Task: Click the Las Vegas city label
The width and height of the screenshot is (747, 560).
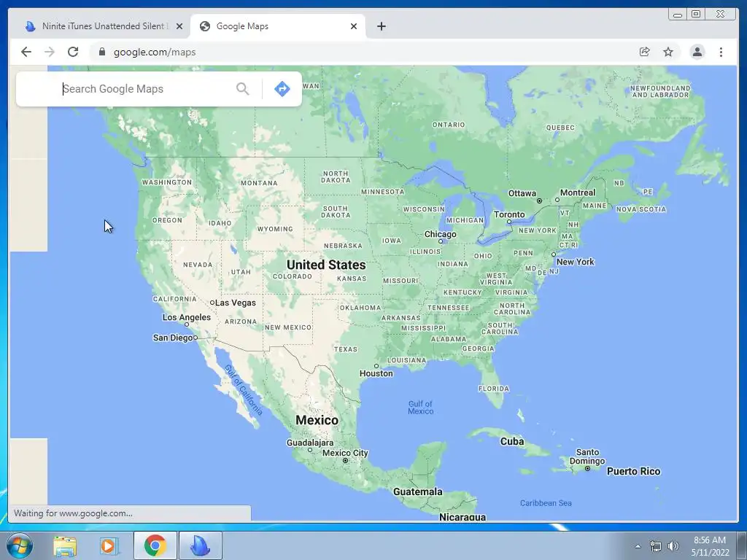Action: point(236,303)
